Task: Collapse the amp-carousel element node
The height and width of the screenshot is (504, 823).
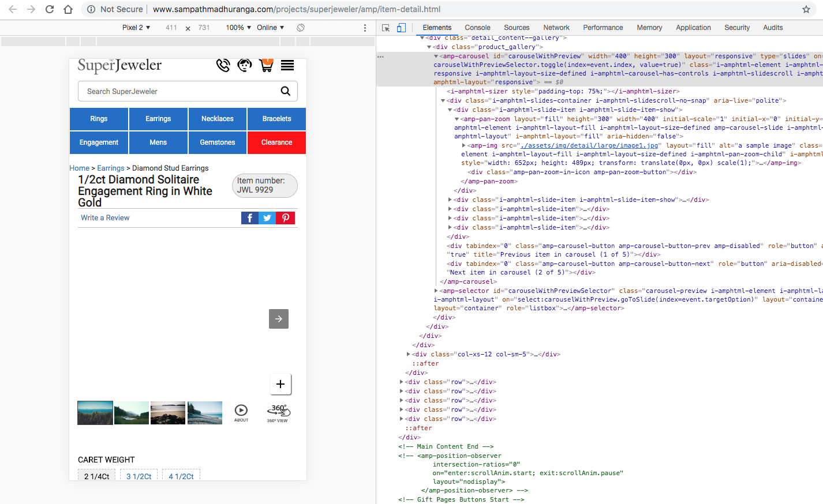Action: [x=436, y=56]
